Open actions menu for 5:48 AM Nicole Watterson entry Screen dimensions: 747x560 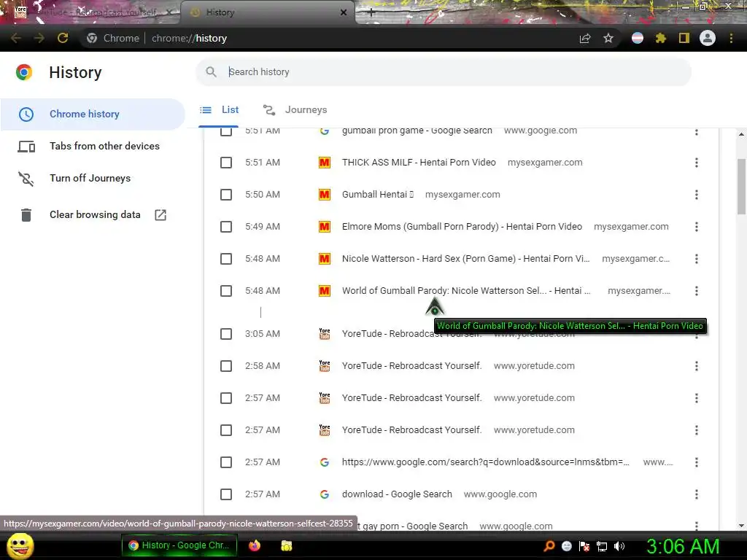tap(697, 259)
